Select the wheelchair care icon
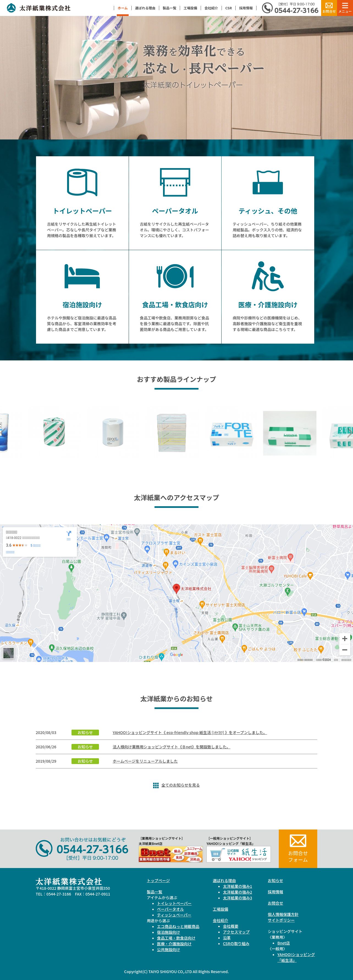This screenshot has width=353, height=980. pos(268,276)
